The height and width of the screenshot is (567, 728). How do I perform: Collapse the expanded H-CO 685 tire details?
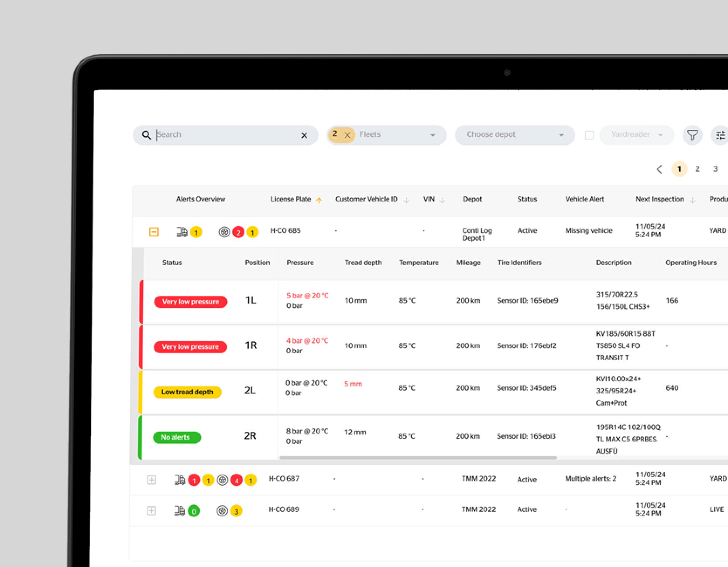tap(154, 232)
